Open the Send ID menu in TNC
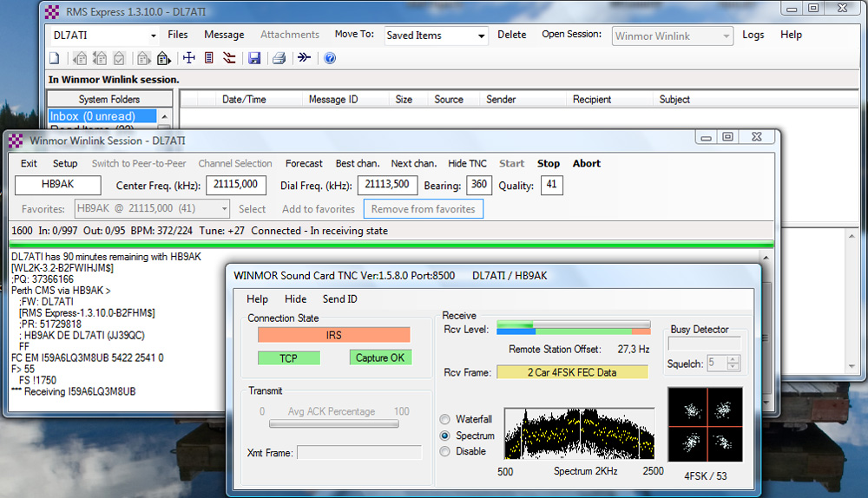868x498 pixels. [339, 299]
